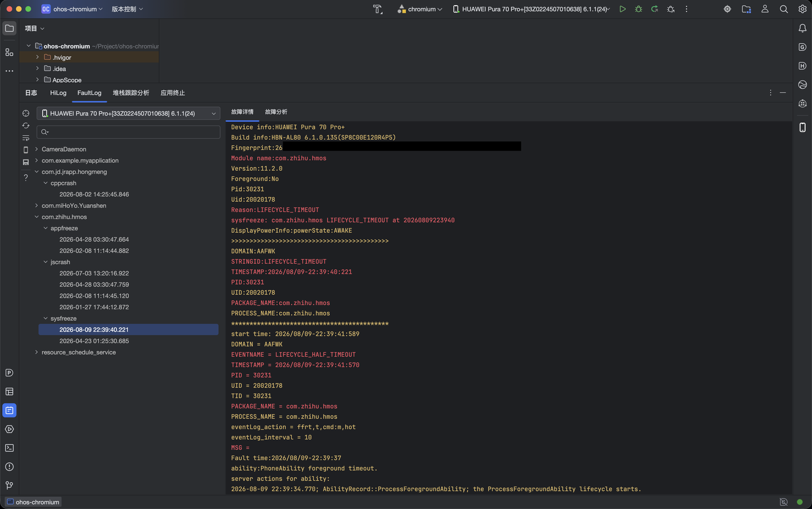Collapse the com.zhihu.hmos node

click(x=37, y=217)
